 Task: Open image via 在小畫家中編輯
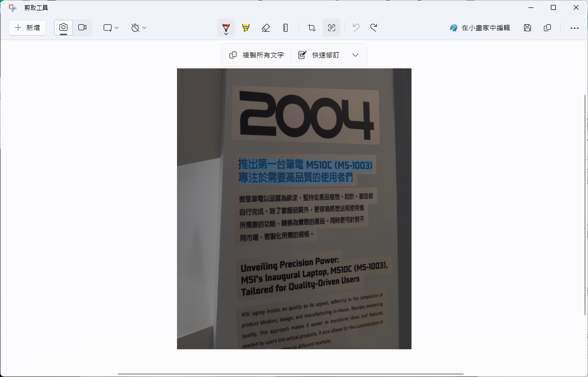point(480,28)
